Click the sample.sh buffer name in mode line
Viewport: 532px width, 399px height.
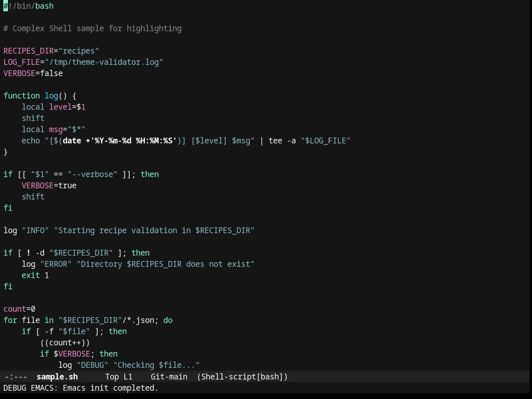pyautogui.click(x=57, y=377)
